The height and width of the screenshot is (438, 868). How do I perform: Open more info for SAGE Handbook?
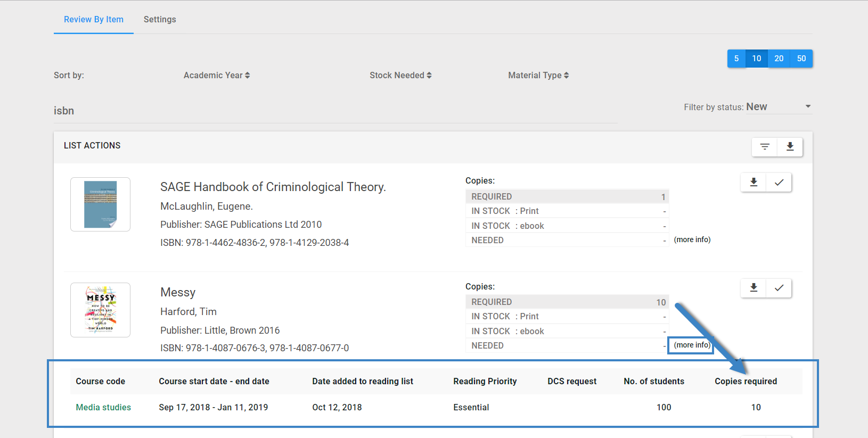click(692, 239)
